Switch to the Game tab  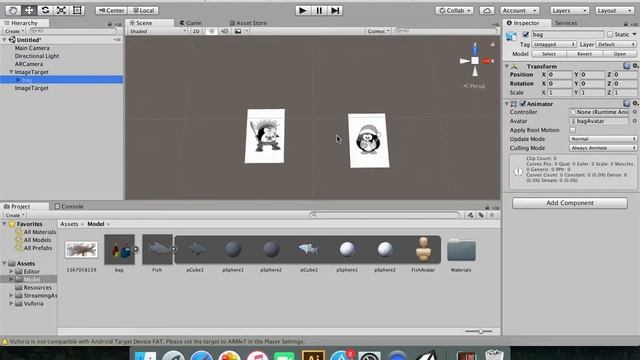191,23
